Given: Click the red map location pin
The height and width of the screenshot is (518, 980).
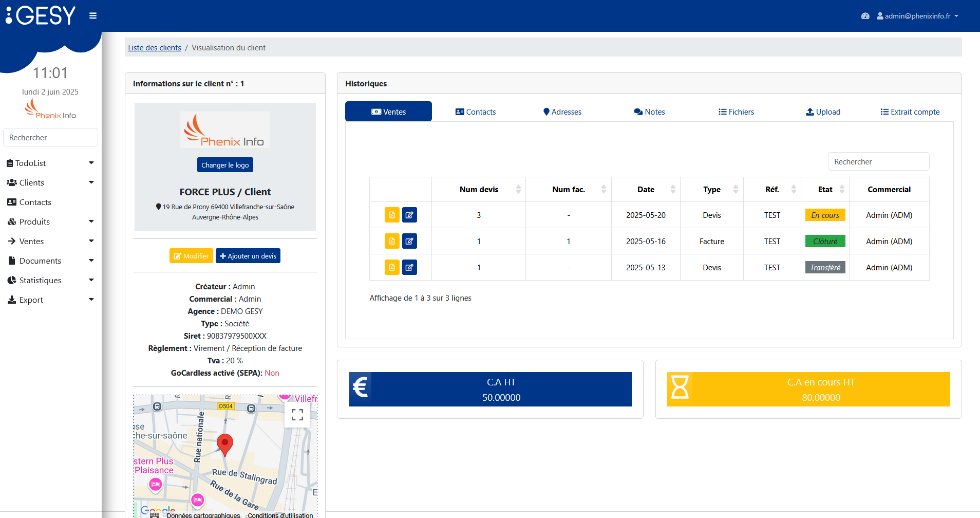Looking at the screenshot, I should pyautogui.click(x=225, y=445).
